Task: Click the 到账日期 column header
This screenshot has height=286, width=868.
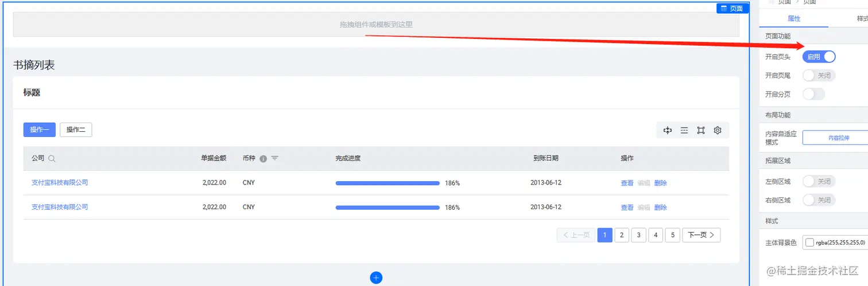Action: pos(545,158)
